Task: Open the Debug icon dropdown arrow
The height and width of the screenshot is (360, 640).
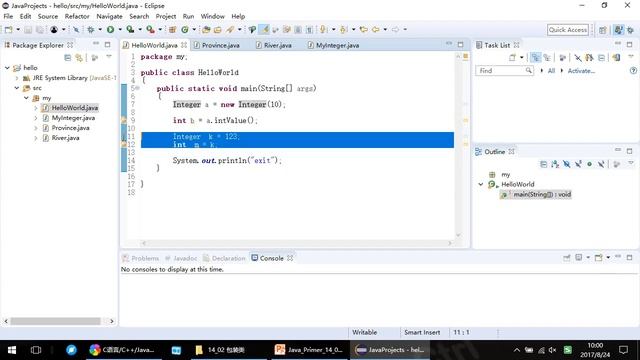Action: [x=100, y=29]
